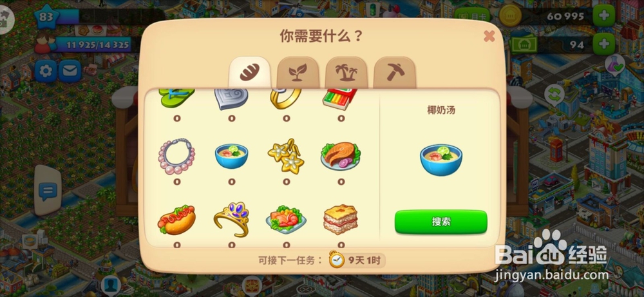Screen dimensions: 644x297
Task: Choose the gold tiara with purple gems
Action: click(232, 219)
